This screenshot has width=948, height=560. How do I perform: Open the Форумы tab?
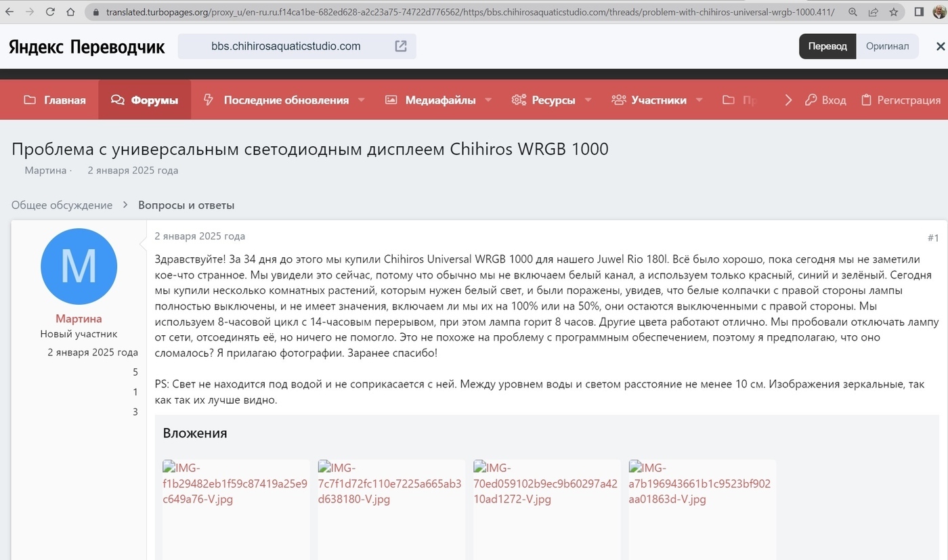coord(145,100)
